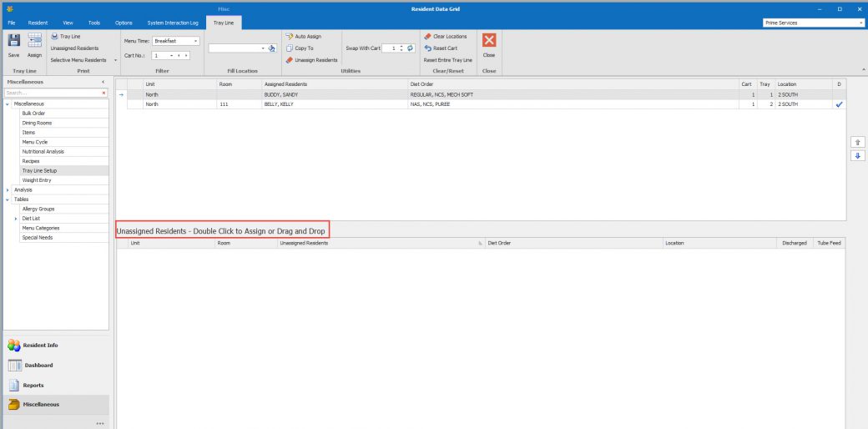Click the move-down arrow beside grid

point(856,156)
